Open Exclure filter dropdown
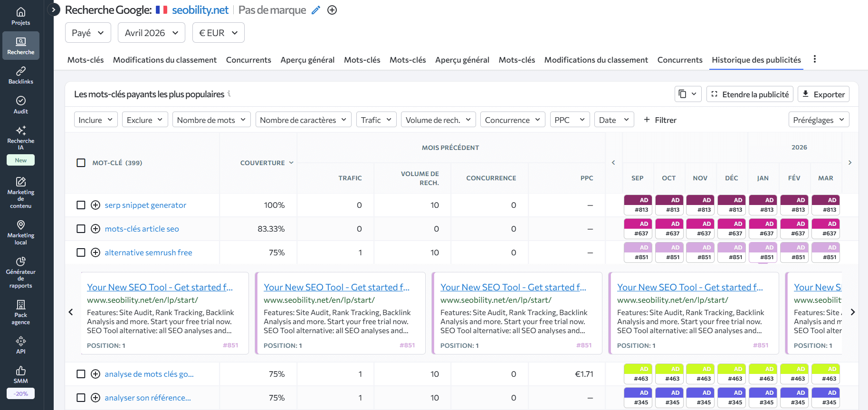The height and width of the screenshot is (410, 868). pos(145,120)
